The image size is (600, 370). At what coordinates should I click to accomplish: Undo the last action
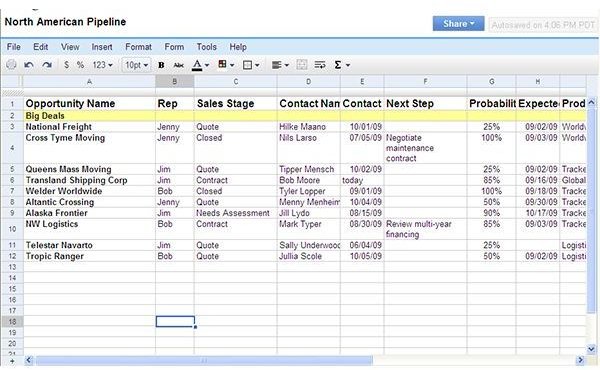point(29,65)
